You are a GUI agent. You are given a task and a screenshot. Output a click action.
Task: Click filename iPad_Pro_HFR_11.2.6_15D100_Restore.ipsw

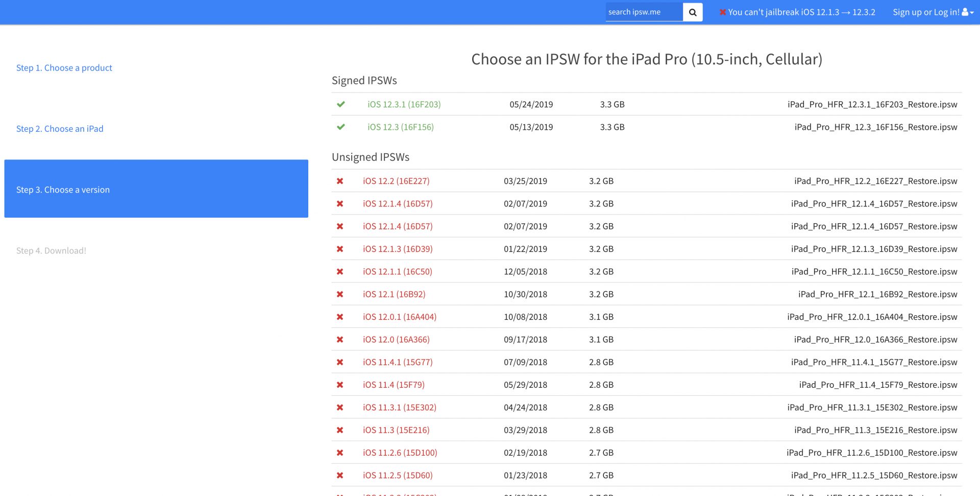(872, 453)
